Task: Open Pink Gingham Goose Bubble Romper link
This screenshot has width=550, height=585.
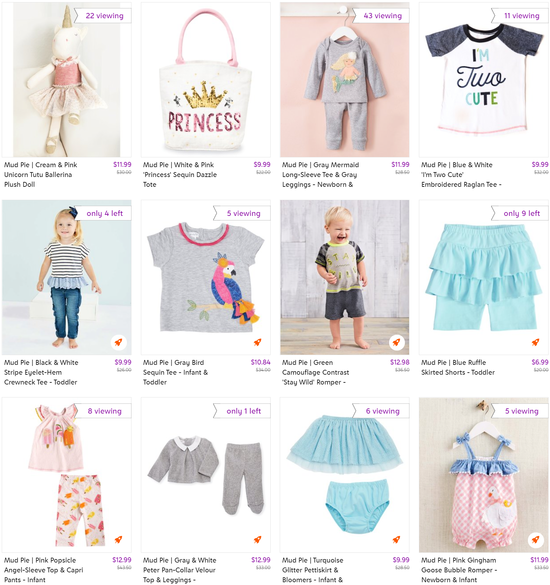Action: point(459,570)
